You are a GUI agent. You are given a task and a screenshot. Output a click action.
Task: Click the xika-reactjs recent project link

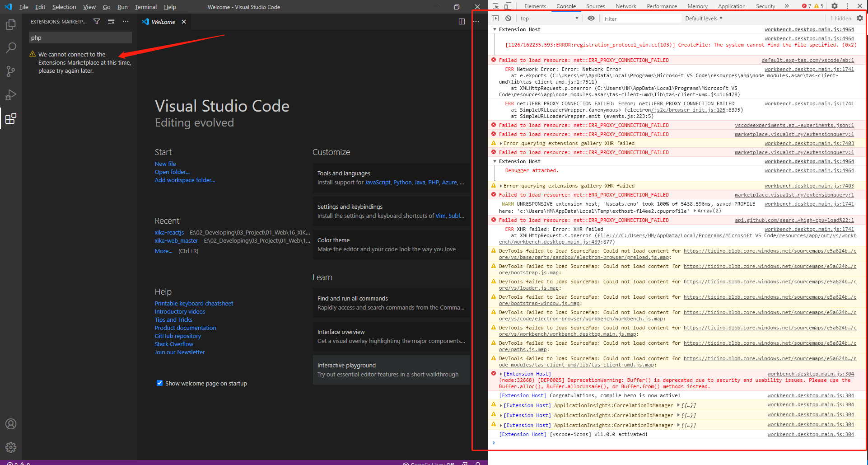169,232
